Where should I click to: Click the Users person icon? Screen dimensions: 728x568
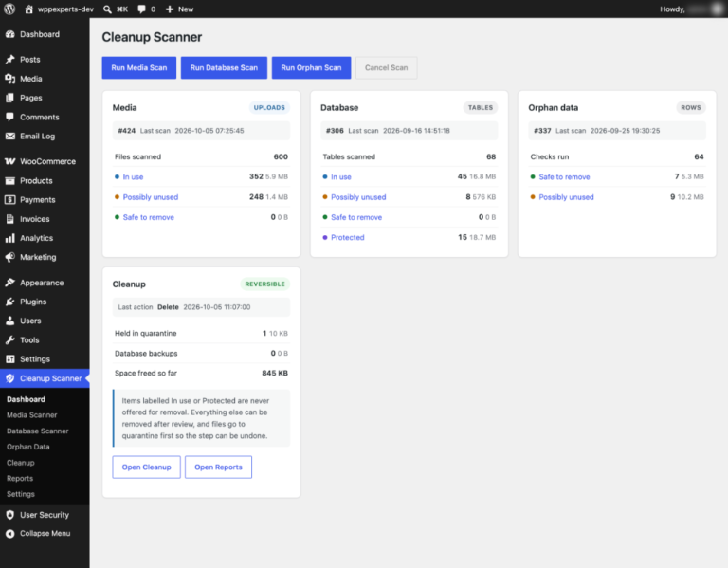pos(9,321)
